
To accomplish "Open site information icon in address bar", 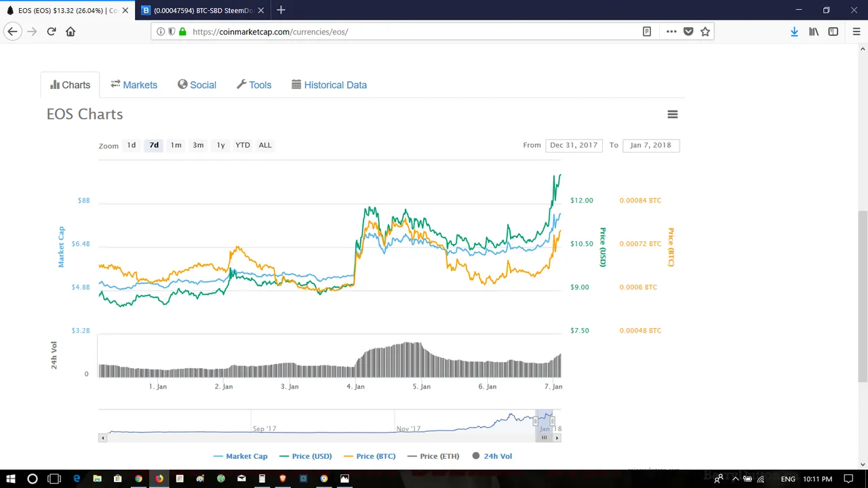I will pos(161,31).
